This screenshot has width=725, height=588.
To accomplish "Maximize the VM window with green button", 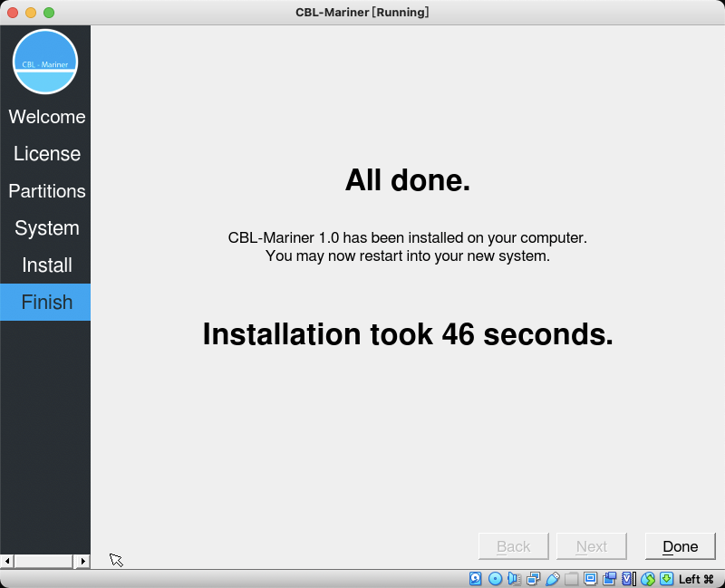I will [49, 13].
